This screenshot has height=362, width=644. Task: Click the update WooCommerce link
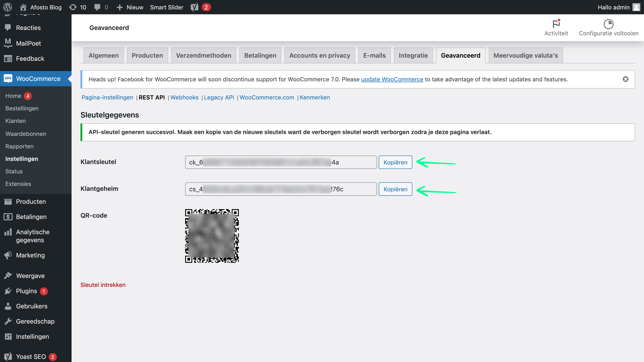pos(392,79)
